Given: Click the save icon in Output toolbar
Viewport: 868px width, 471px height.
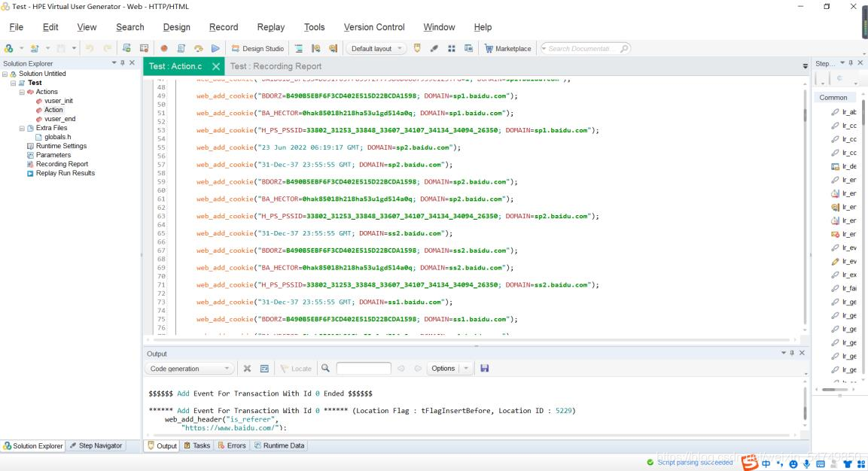Looking at the screenshot, I should pos(484,368).
